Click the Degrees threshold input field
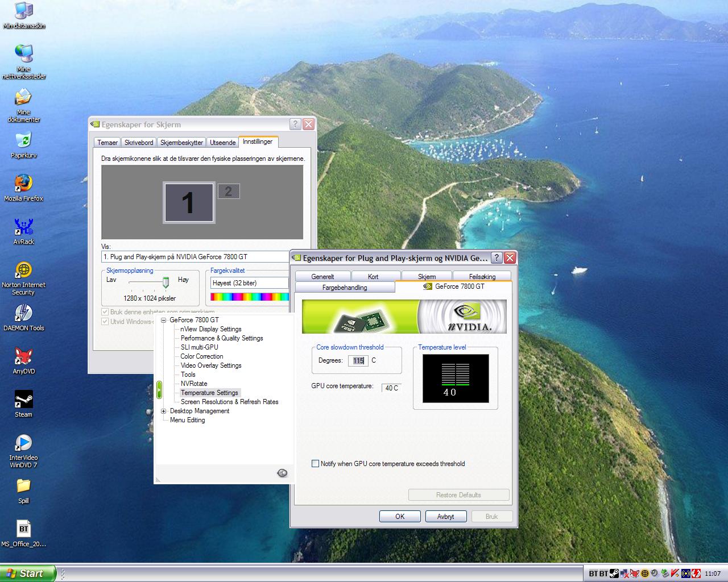Viewport: 728px width, 582px height. (358, 360)
